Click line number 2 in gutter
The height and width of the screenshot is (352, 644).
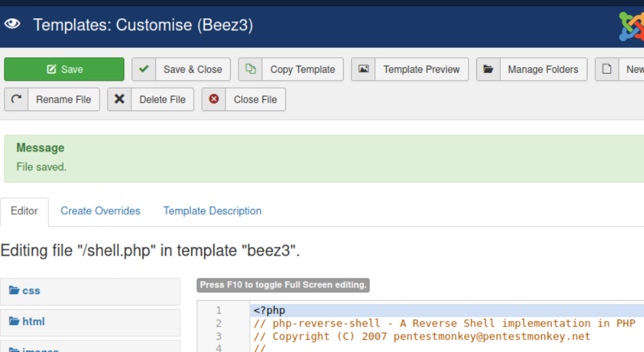(x=218, y=323)
